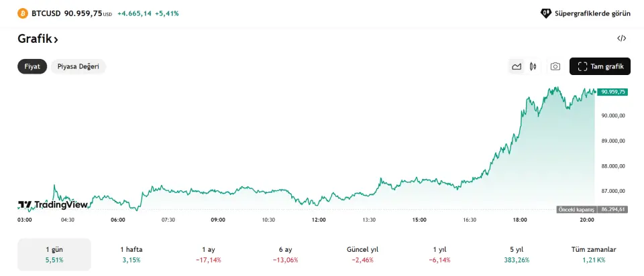644x276 pixels.
Task: Choose the 1 ay time range
Action: click(x=209, y=254)
